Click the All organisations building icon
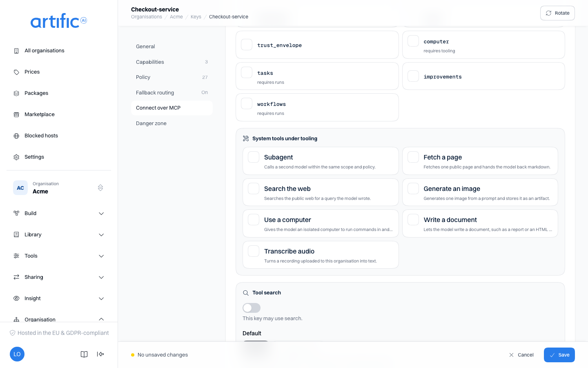 [x=16, y=51]
